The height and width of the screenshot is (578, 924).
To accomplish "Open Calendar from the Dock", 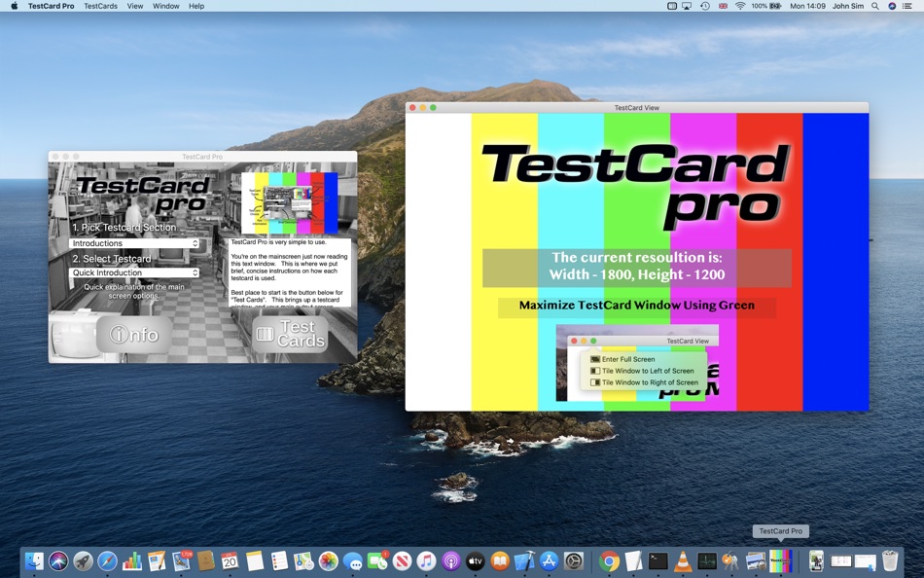I will [x=230, y=560].
